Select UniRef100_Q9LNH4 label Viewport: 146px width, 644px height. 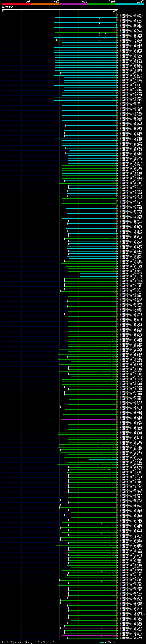(x=131, y=602)
